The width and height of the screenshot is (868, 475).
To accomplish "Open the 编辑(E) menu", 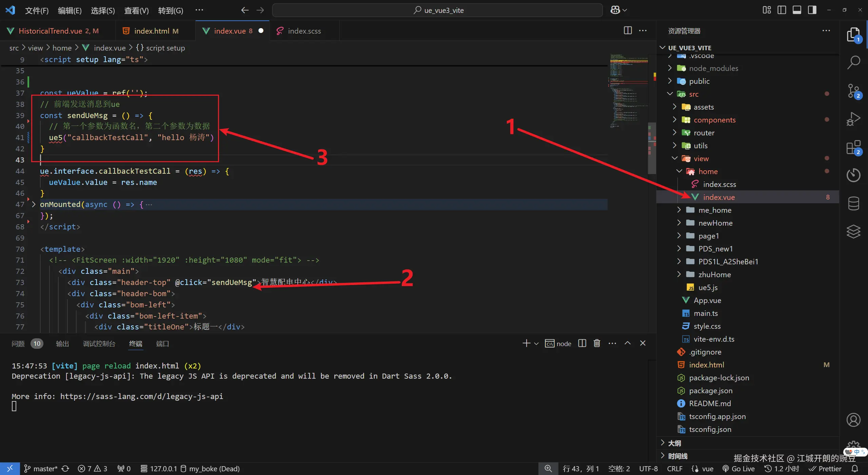I will [x=70, y=11].
